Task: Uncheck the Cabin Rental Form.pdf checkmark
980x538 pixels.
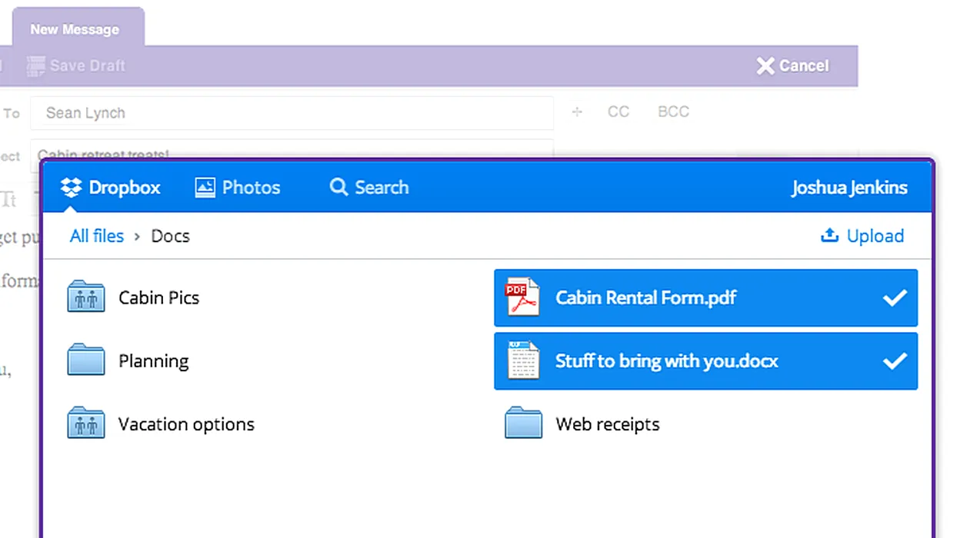Action: click(x=895, y=298)
